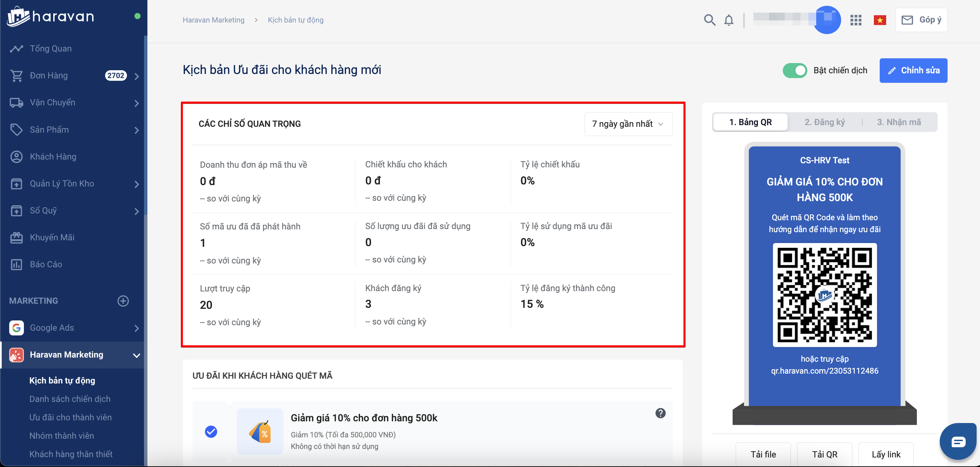This screenshot has width=980, height=467.
Task: Switch to the 2. Đăng ký tab
Action: tap(824, 122)
